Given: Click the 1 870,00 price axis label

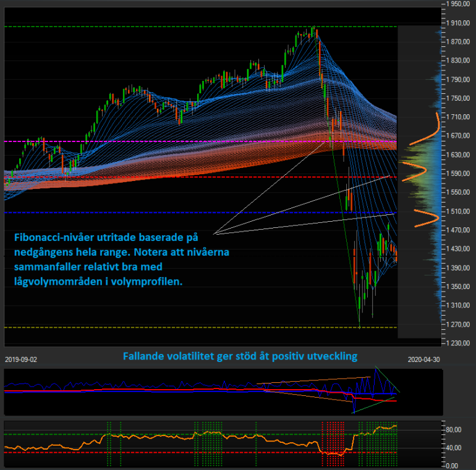Looking at the screenshot, I should click(458, 42).
